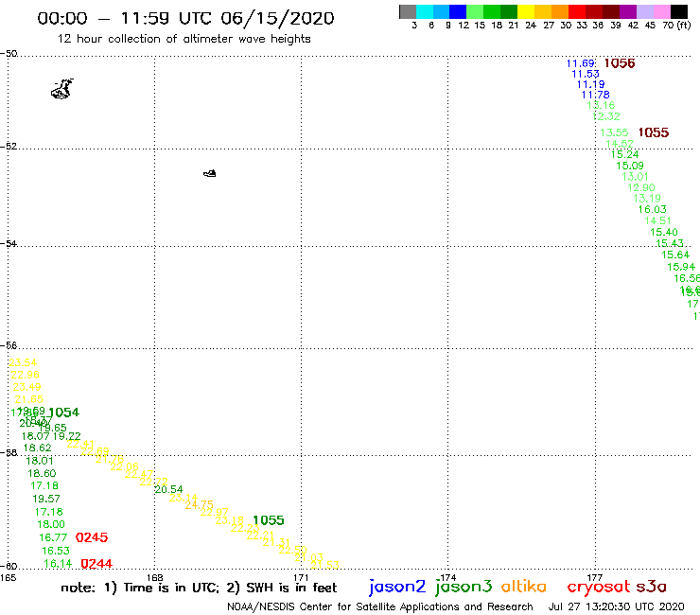Image resolution: width=700 pixels, height=615 pixels.
Task: Click the yellow 22.96 wave height value
Action: tap(25, 375)
